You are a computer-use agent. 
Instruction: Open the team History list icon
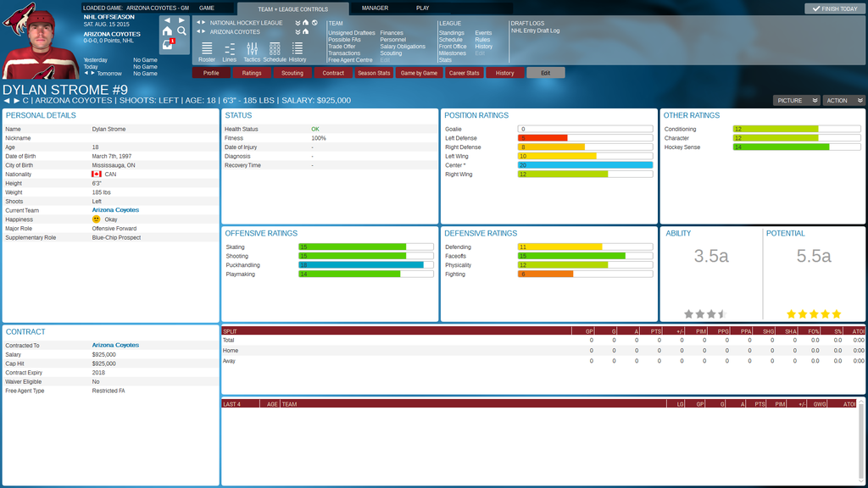[x=298, y=52]
